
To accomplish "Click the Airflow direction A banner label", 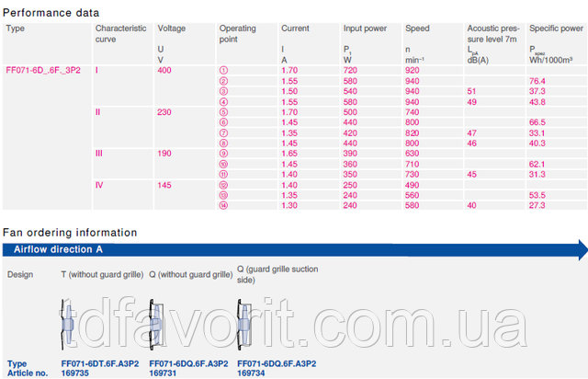I will (58, 249).
